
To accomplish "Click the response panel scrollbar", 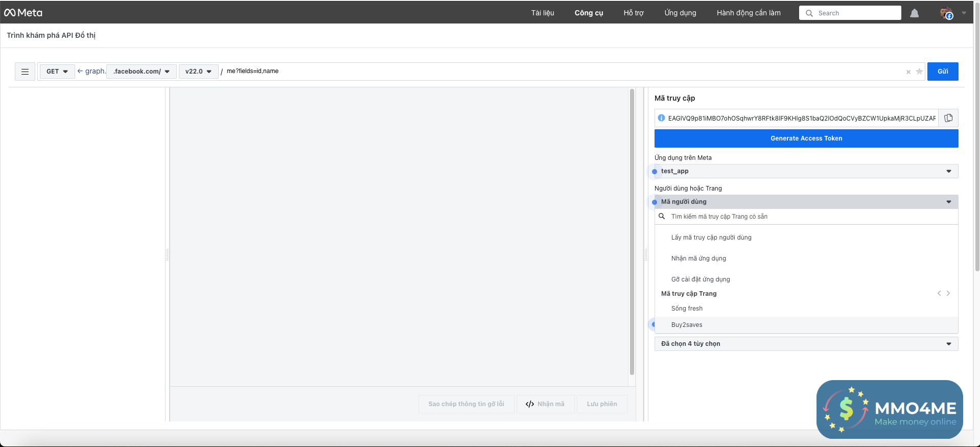I will click(632, 232).
